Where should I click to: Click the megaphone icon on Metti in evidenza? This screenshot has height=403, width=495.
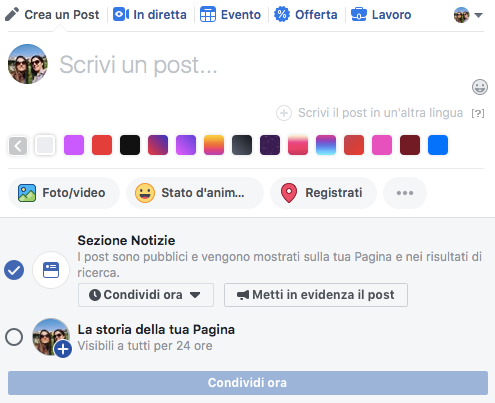(243, 295)
